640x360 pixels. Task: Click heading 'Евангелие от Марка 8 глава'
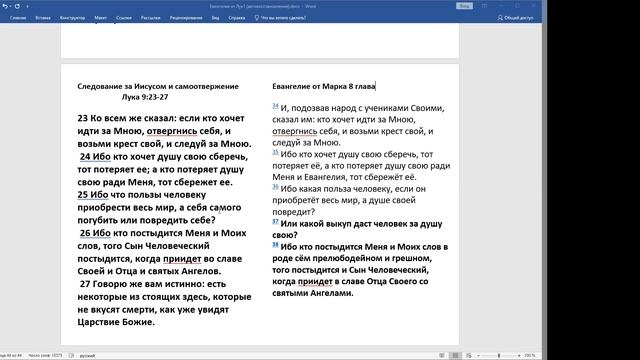pyautogui.click(x=324, y=86)
